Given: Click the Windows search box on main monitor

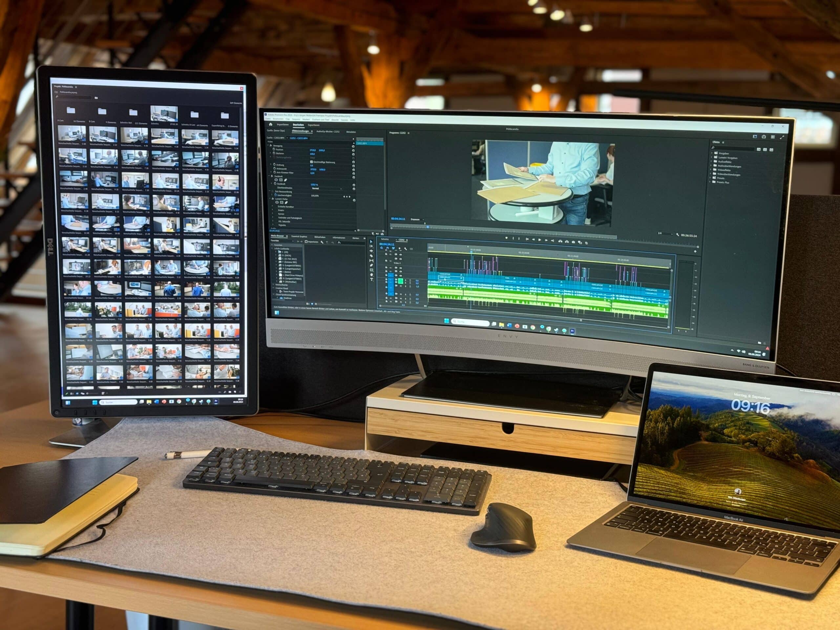Looking at the screenshot, I should pos(471,323).
